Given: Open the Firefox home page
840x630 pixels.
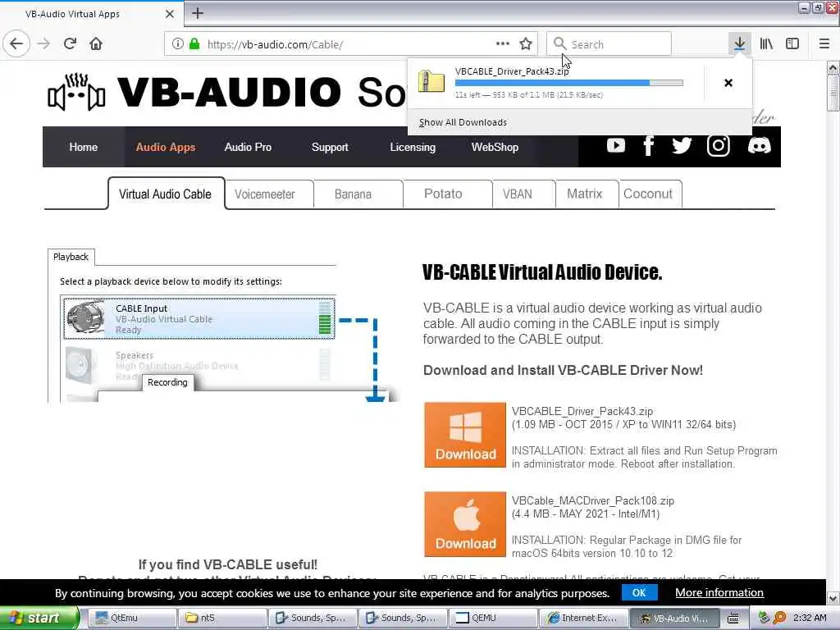Looking at the screenshot, I should coord(96,43).
